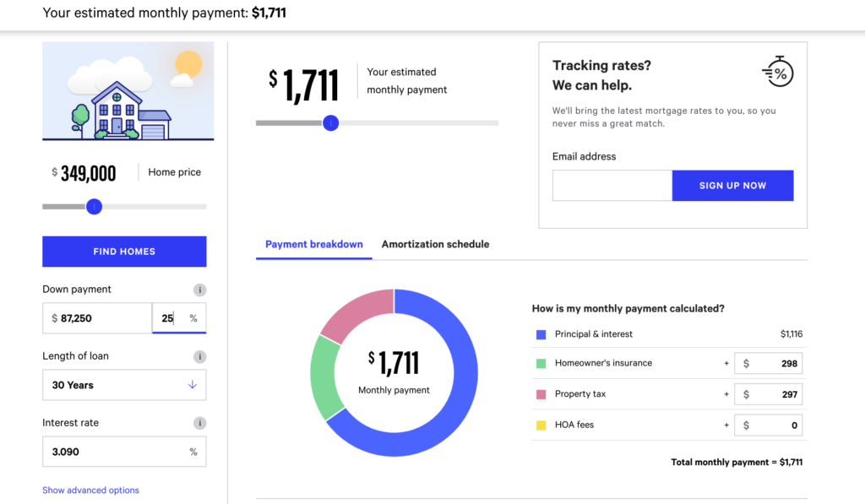Viewport: 865px width, 504px height.
Task: Click the stopwatch percent rate tracking icon
Action: coord(776,73)
